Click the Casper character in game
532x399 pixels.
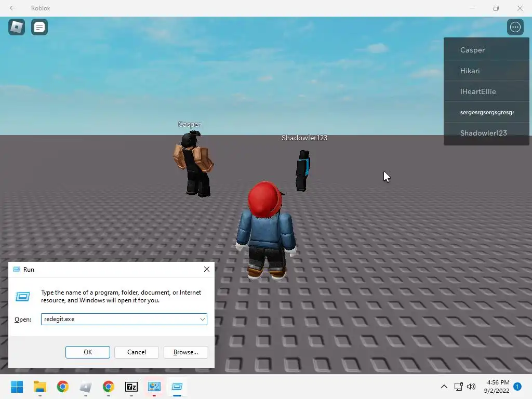[193, 164]
